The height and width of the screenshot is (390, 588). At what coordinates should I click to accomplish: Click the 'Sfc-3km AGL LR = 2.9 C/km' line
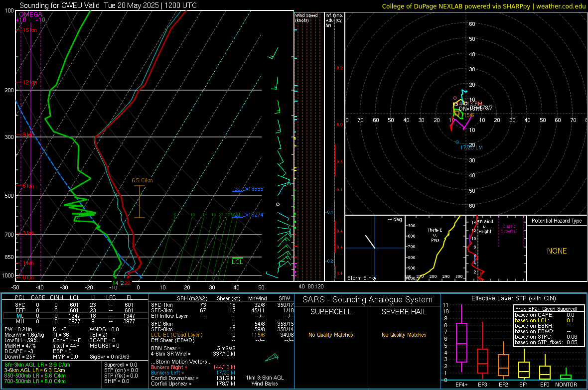pos(37,365)
